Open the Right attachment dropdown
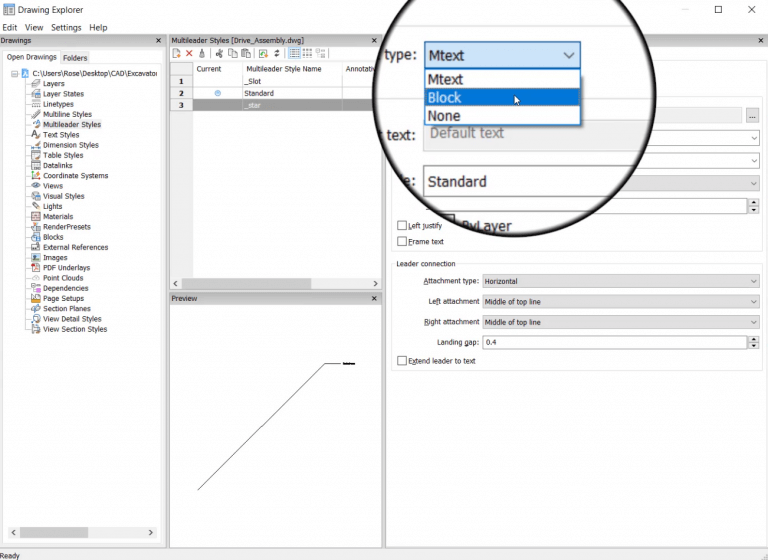 (x=621, y=322)
